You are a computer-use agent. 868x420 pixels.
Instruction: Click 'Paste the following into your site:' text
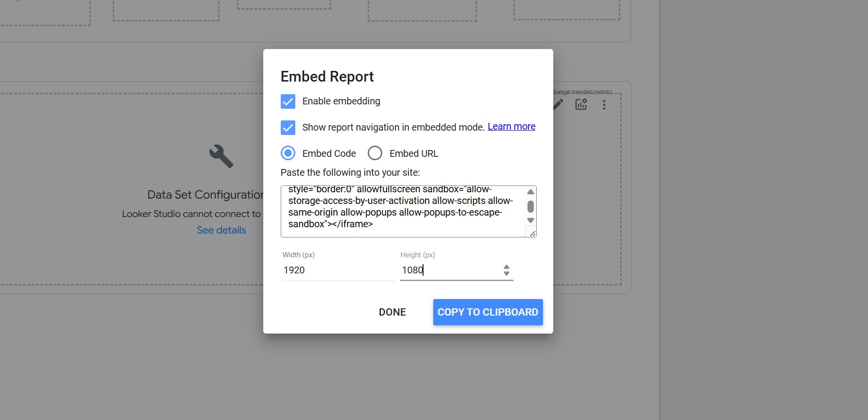pyautogui.click(x=350, y=172)
